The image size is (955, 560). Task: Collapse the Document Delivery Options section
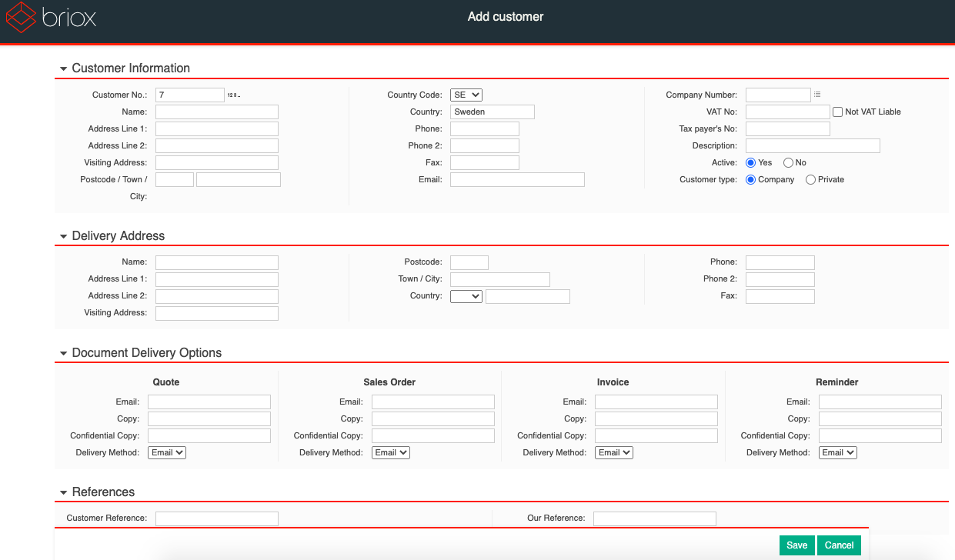(x=64, y=353)
